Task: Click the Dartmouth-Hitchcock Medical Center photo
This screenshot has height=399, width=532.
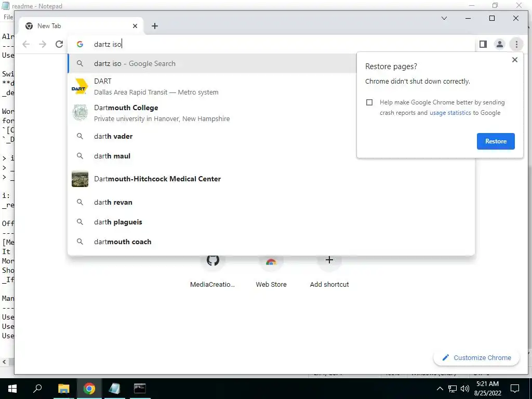Action: click(x=80, y=179)
